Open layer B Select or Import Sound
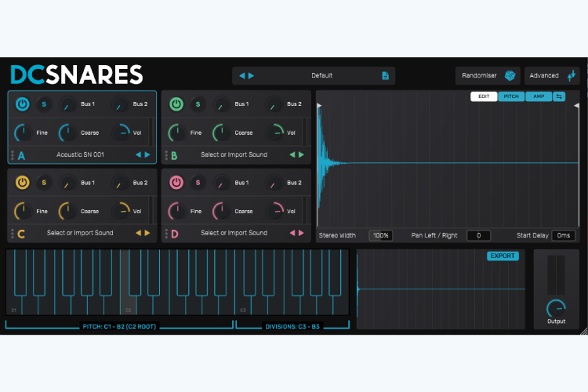Image resolution: width=588 pixels, height=392 pixels. coord(234,154)
